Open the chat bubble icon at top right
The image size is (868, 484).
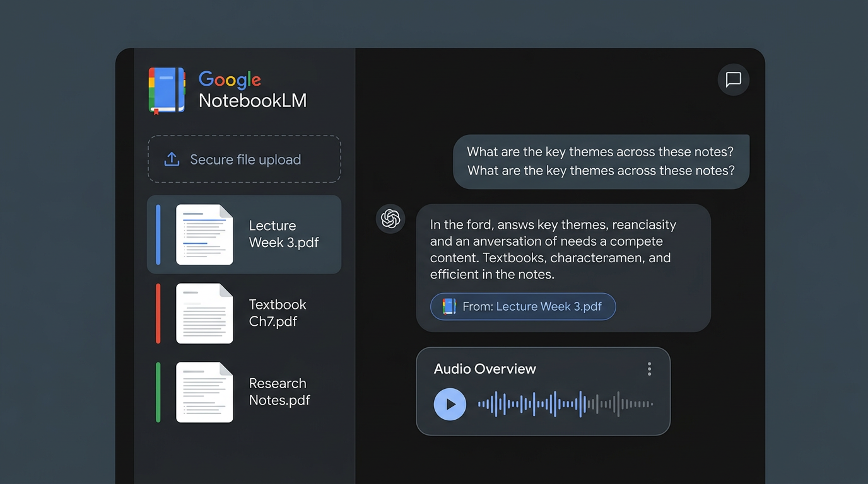(733, 79)
